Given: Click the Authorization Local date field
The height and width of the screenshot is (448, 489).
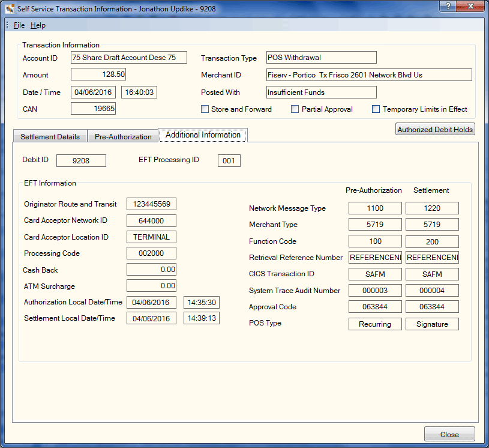Looking at the screenshot, I should pyautogui.click(x=151, y=302).
